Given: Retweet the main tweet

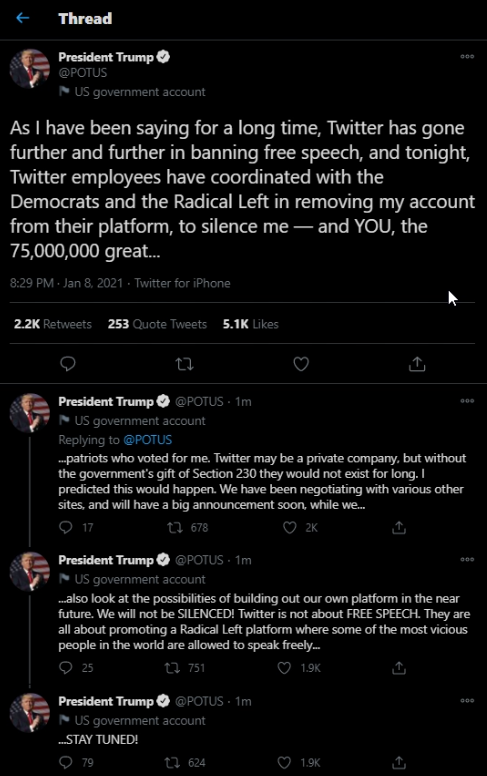Looking at the screenshot, I should 184,364.
